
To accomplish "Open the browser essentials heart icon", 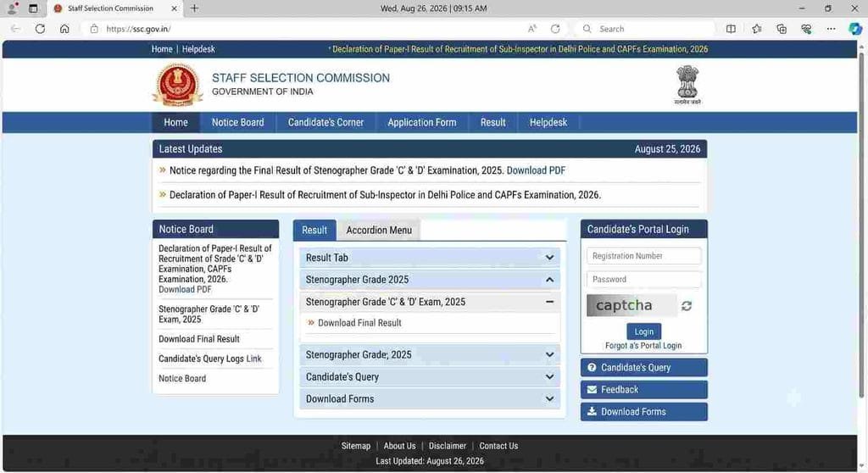I will click(x=806, y=29).
